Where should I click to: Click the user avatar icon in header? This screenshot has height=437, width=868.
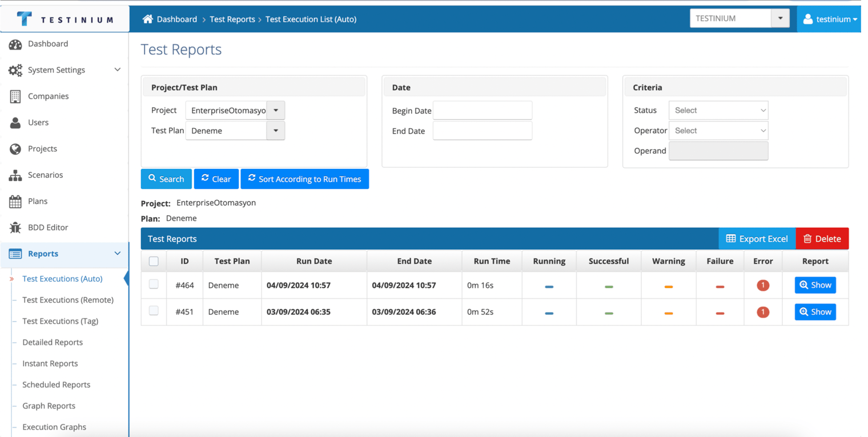[808, 19]
